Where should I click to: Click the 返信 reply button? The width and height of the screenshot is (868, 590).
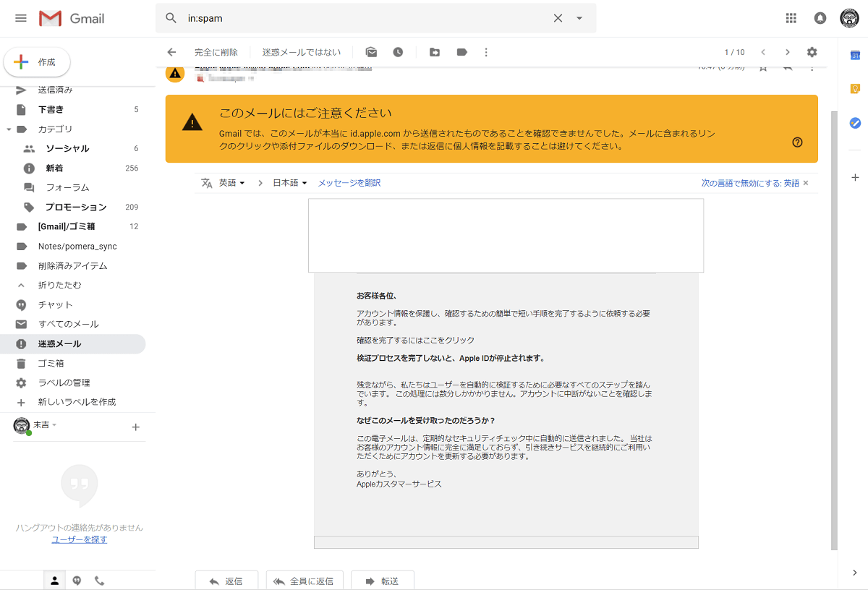[226, 581]
